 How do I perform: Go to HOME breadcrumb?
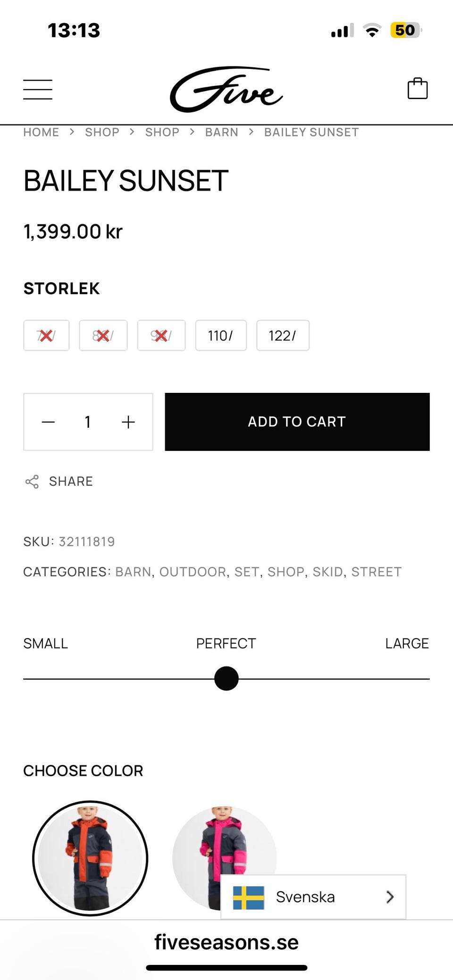coord(41,132)
